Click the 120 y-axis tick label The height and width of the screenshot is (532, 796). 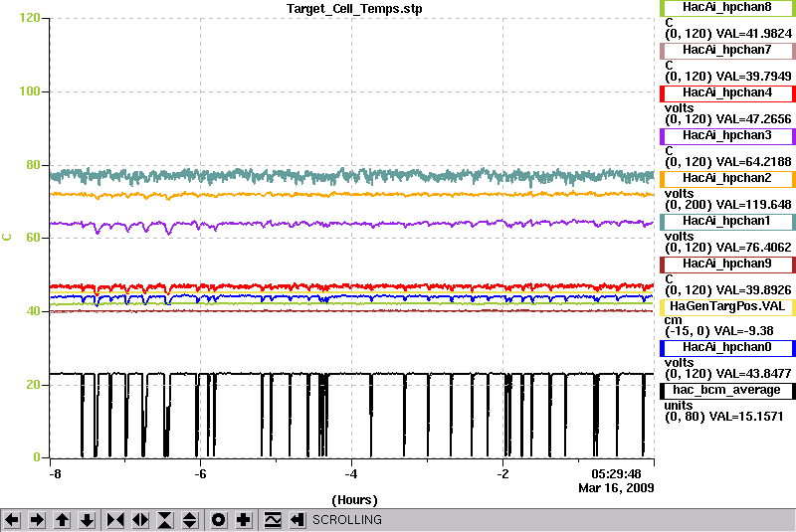30,18
